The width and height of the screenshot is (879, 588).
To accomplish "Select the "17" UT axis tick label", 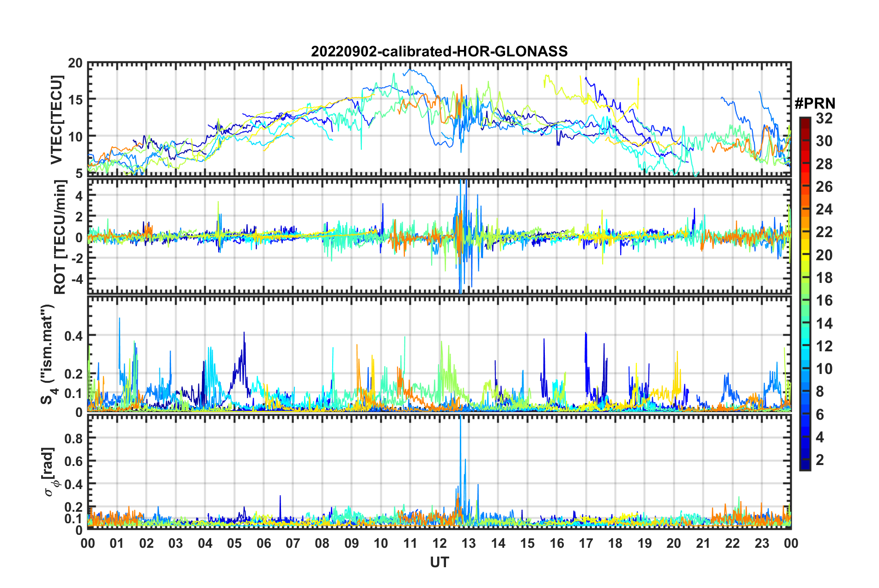I will (x=586, y=543).
